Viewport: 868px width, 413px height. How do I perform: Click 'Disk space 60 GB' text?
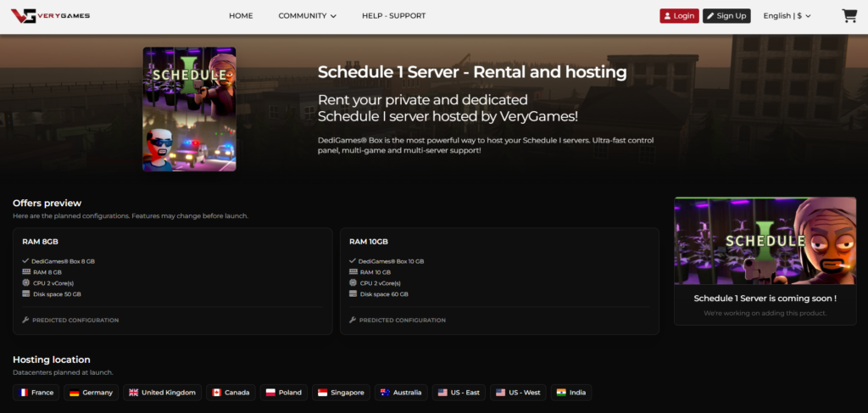pos(384,294)
